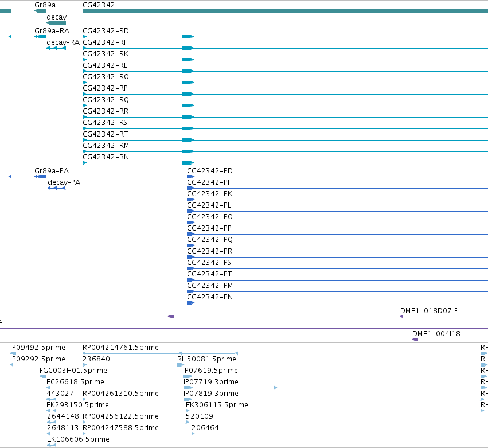Viewport: 488px width, 448px height.
Task: Select the decay gene arrow glyph
Action: (56, 23)
